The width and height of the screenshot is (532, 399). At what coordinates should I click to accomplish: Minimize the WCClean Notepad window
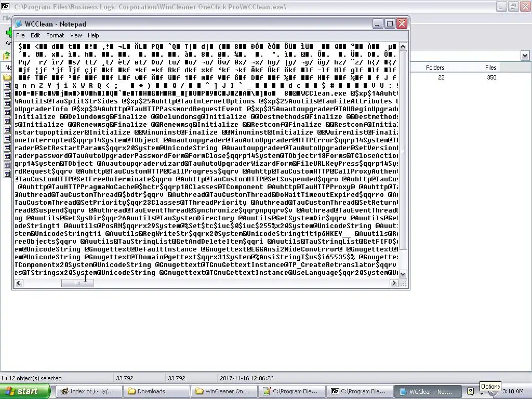[378, 24]
